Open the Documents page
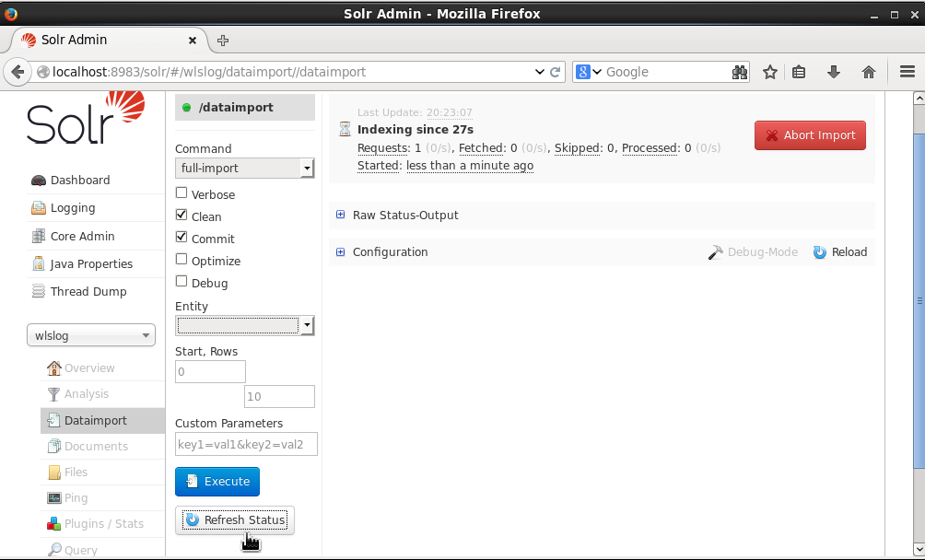925x560 pixels. pos(96,446)
